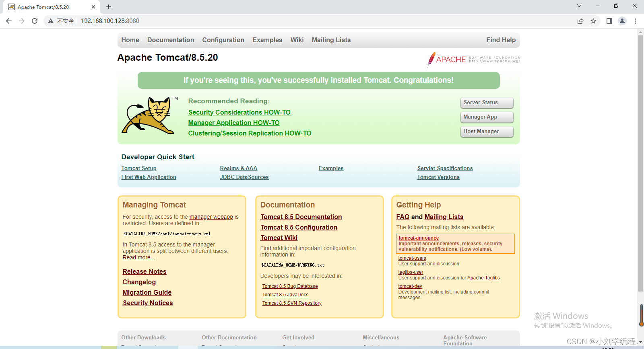
Task: Open the Tomcat Versions link
Action: 438,177
